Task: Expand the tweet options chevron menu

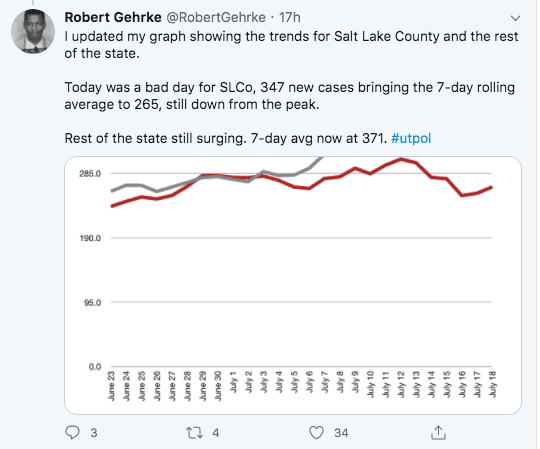Action: tap(515, 18)
